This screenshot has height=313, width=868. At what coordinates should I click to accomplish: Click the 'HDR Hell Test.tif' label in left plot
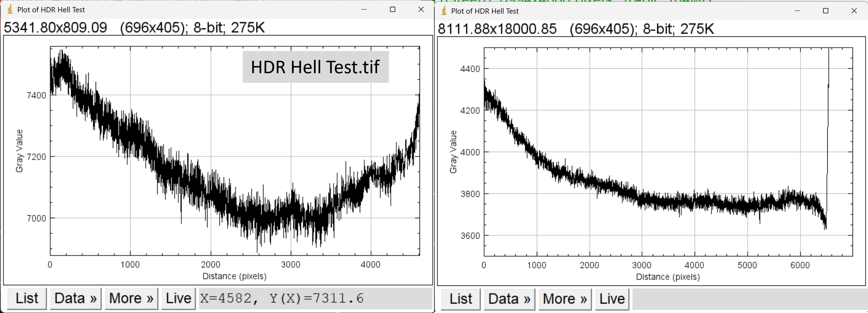[x=315, y=67]
